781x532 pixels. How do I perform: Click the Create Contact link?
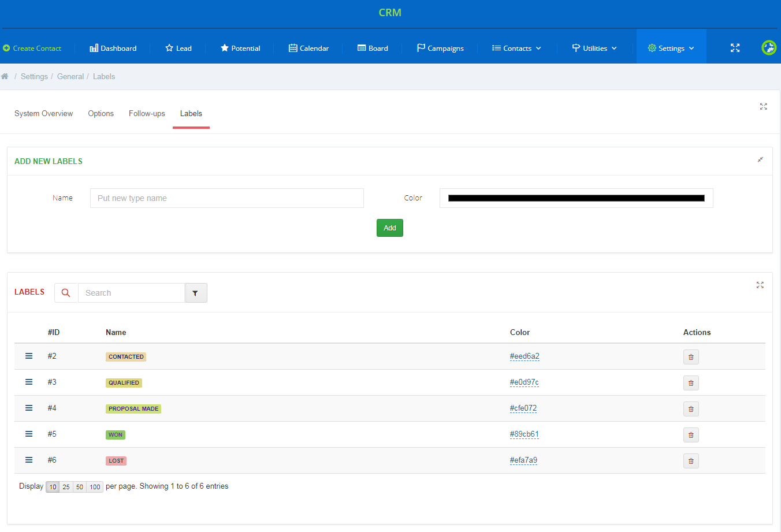[32, 48]
